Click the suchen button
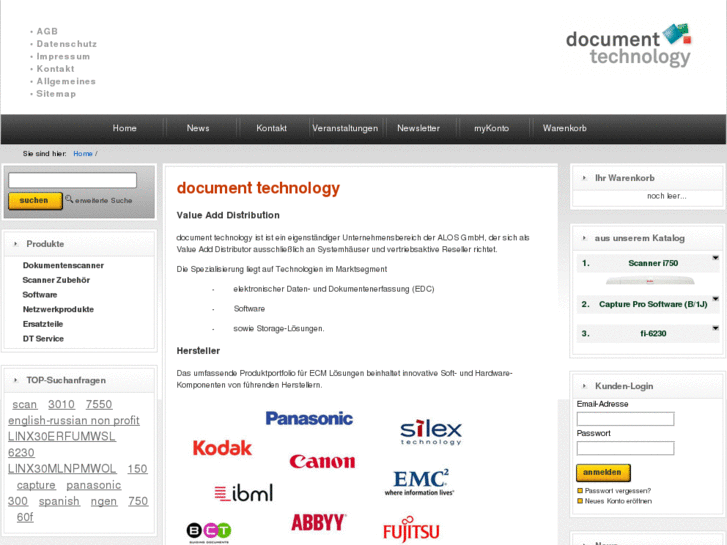Viewport: 727px width, 545px height. tap(35, 201)
